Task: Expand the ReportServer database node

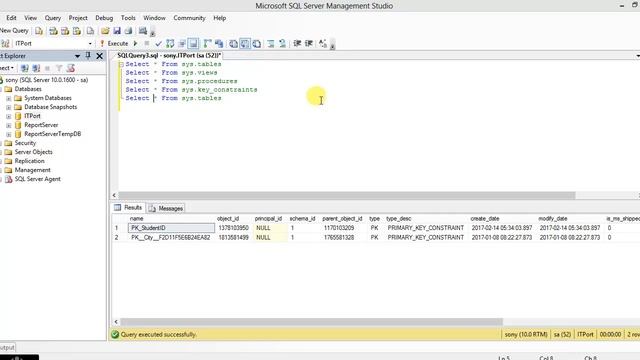Action: 9,125
